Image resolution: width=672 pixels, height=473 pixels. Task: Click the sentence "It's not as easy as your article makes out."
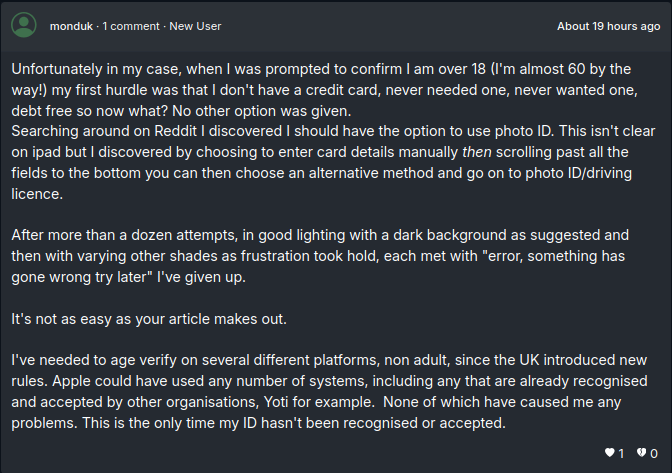pyautogui.click(x=147, y=318)
